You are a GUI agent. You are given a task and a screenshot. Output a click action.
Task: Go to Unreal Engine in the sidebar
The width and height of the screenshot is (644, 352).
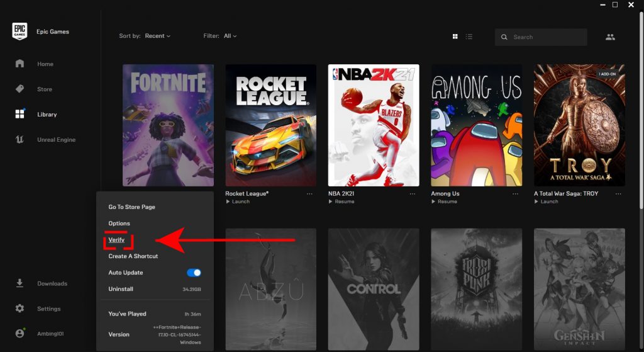click(56, 140)
